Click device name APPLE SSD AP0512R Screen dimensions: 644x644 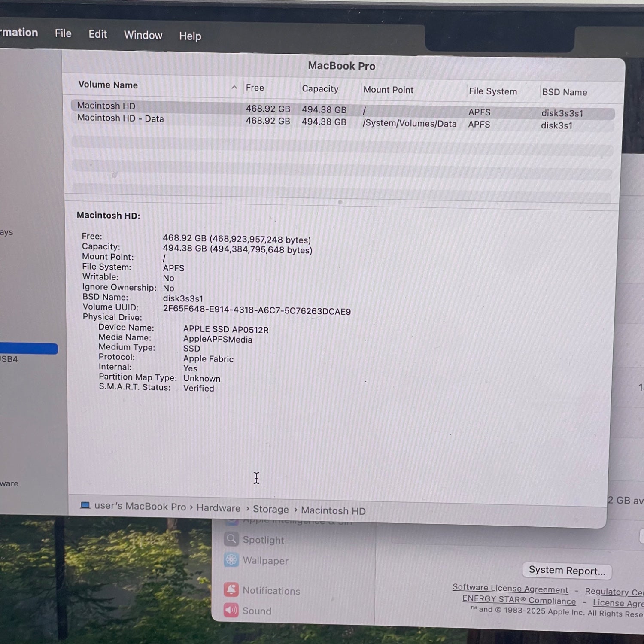coord(226,330)
